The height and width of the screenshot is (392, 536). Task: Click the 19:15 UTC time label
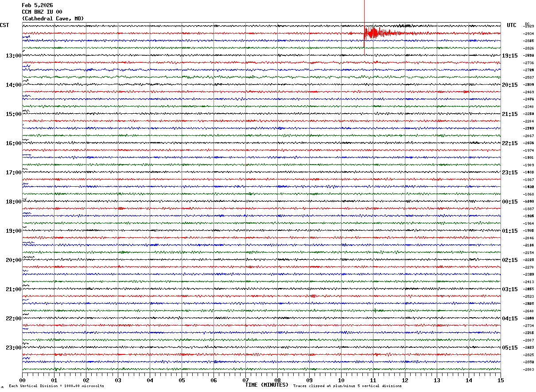coord(510,56)
